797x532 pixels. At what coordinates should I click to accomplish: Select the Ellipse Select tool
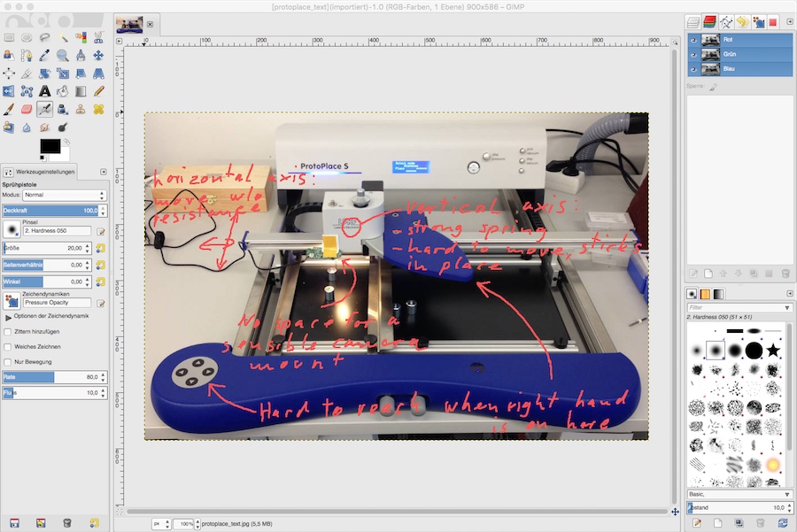point(27,37)
